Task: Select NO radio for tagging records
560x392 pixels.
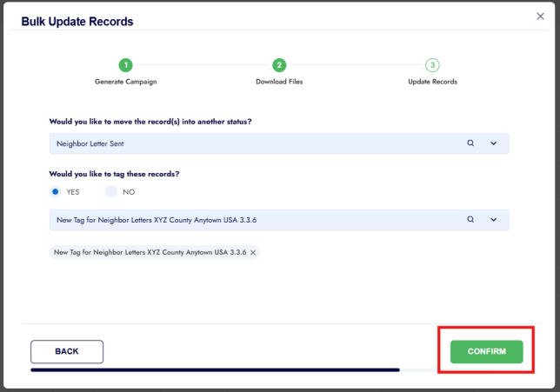Action: [110, 191]
